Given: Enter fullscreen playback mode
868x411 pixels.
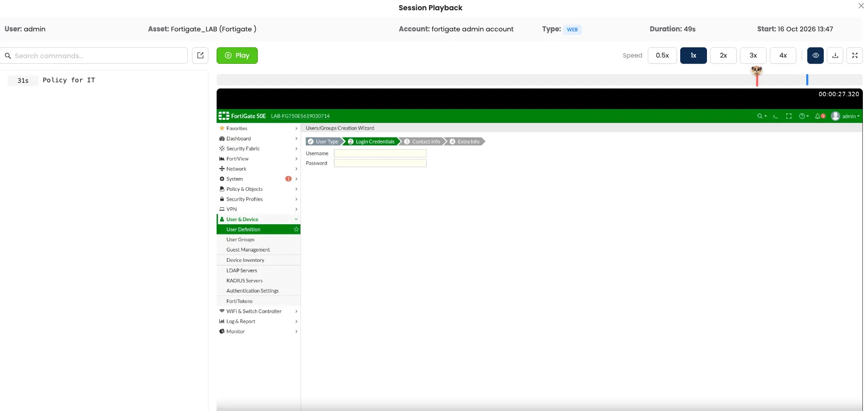Looking at the screenshot, I should [855, 56].
